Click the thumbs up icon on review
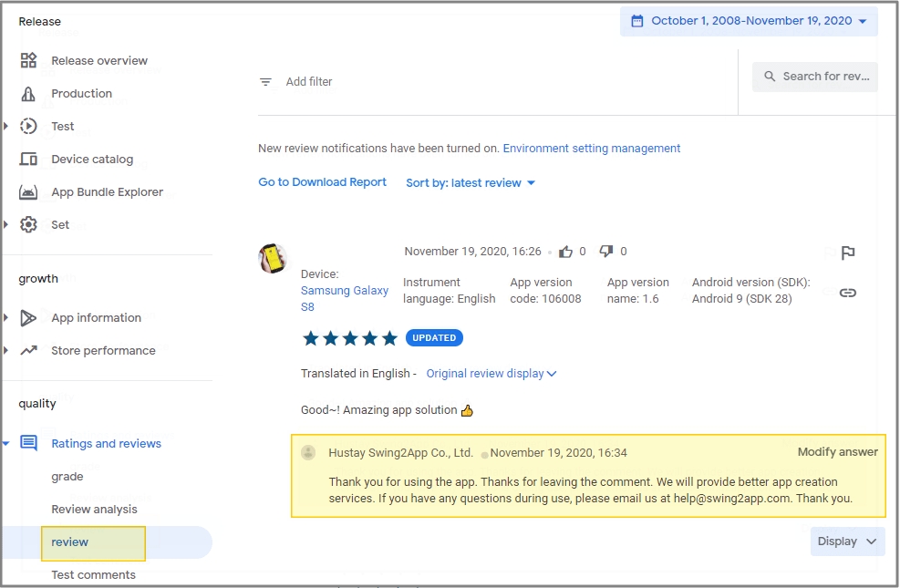Viewport: 900px width, 588px height. pos(566,252)
